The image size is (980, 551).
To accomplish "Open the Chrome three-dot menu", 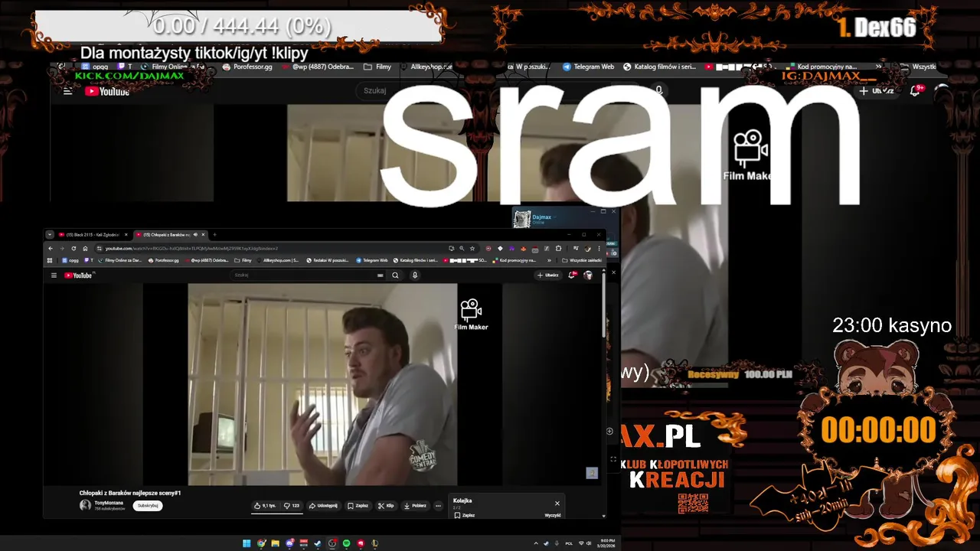I will pyautogui.click(x=599, y=248).
